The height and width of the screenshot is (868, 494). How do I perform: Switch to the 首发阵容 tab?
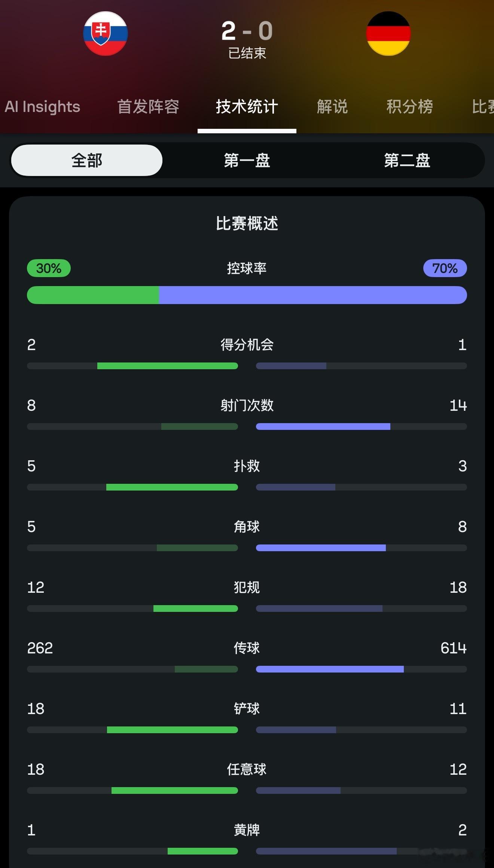pos(148,107)
